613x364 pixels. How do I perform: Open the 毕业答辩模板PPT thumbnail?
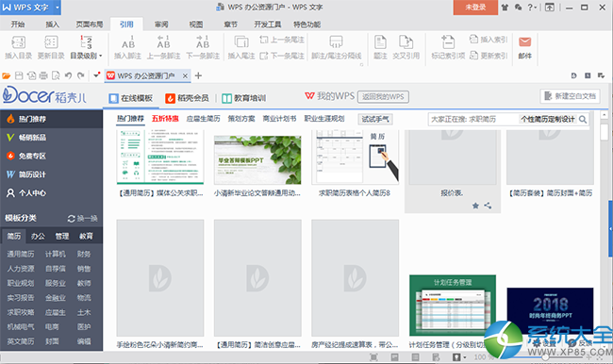257,160
